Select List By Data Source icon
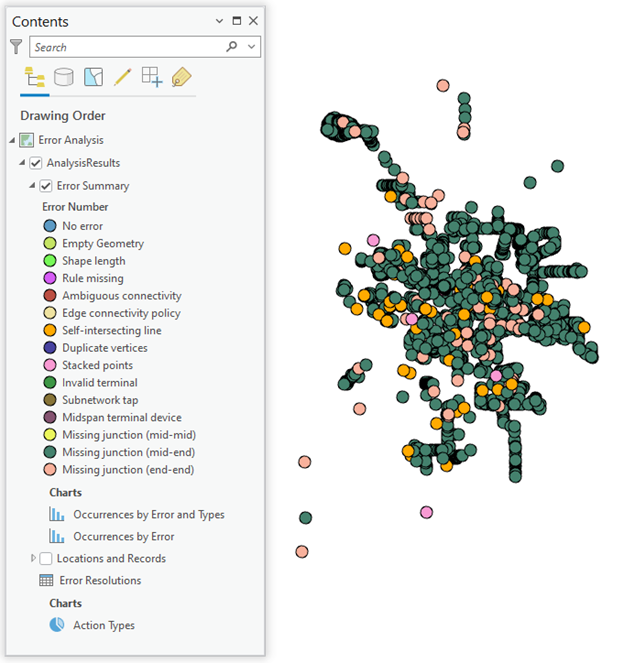624x663 pixels. coord(64,77)
